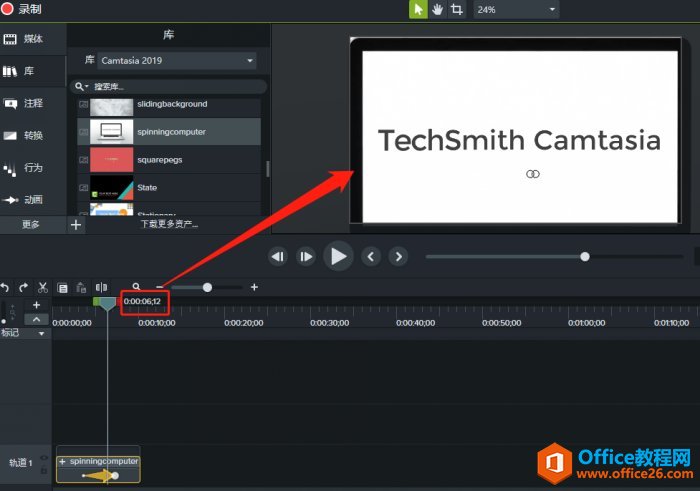Click the 更多 (More) button
700x491 pixels.
click(x=31, y=225)
